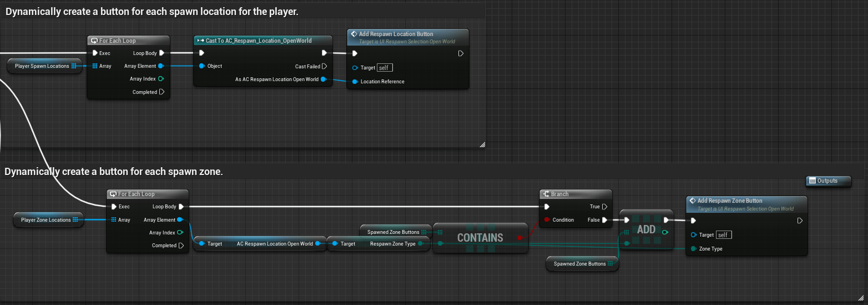868x305 pixels.
Task: Click the CONTAINS boolean output pin
Action: coord(519,238)
